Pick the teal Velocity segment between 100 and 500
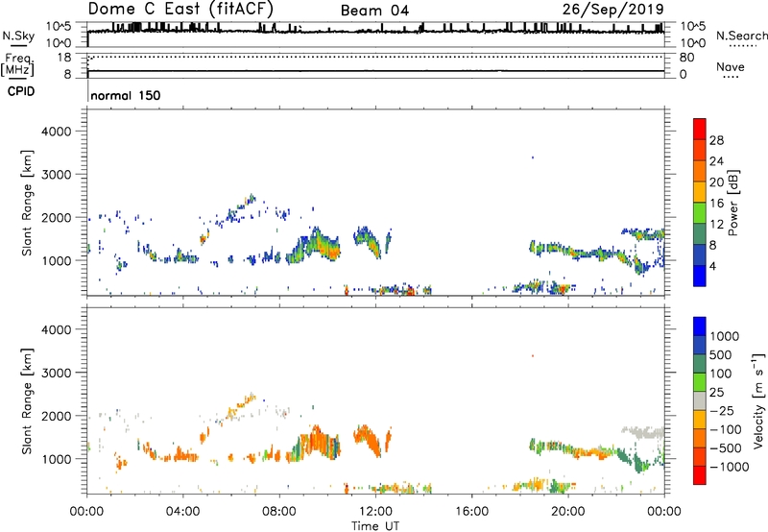The image size is (768, 532). (700, 364)
